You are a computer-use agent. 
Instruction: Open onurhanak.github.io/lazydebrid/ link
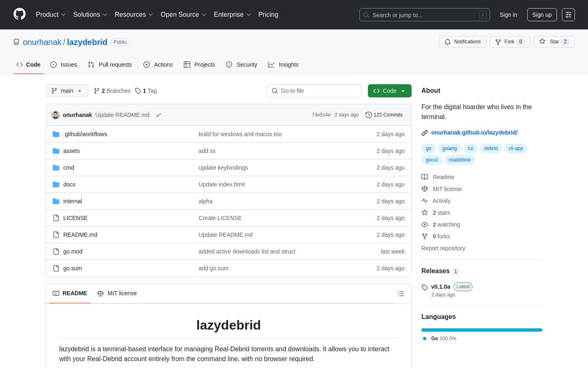(474, 132)
